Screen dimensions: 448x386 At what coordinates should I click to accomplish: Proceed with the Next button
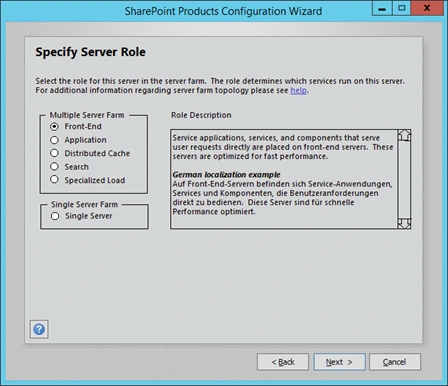[x=339, y=362]
